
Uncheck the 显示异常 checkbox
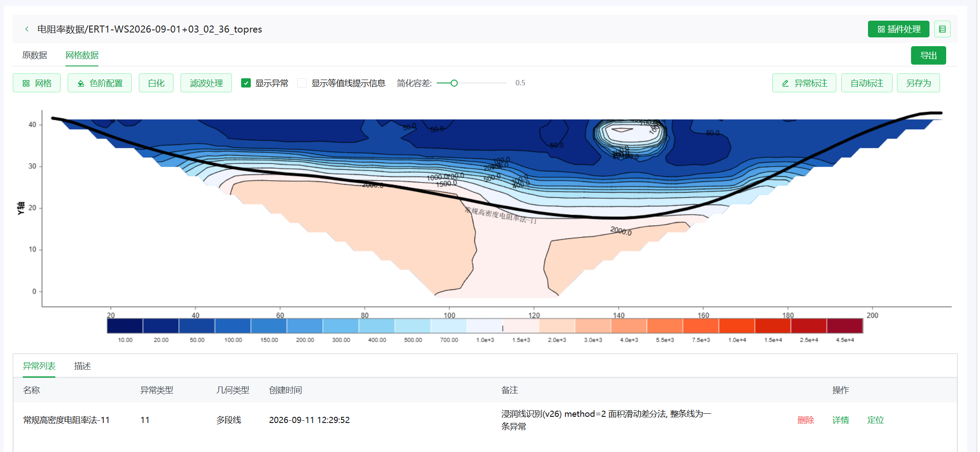[246, 83]
